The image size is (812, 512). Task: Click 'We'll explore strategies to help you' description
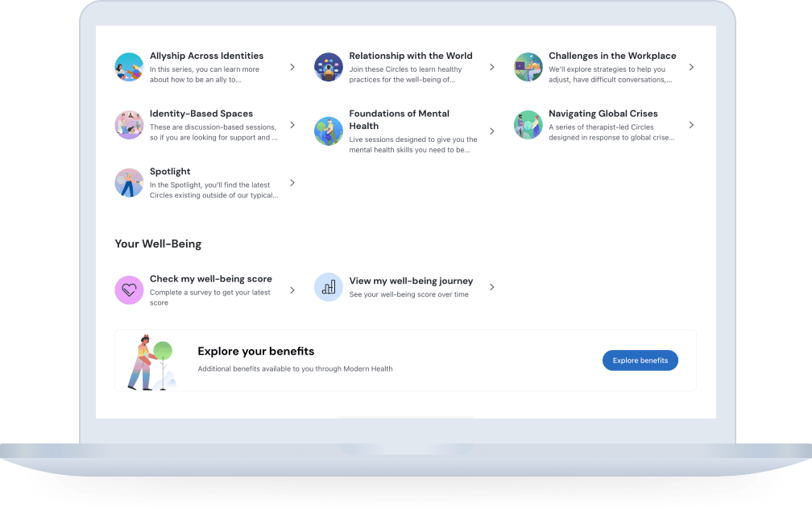click(x=611, y=75)
